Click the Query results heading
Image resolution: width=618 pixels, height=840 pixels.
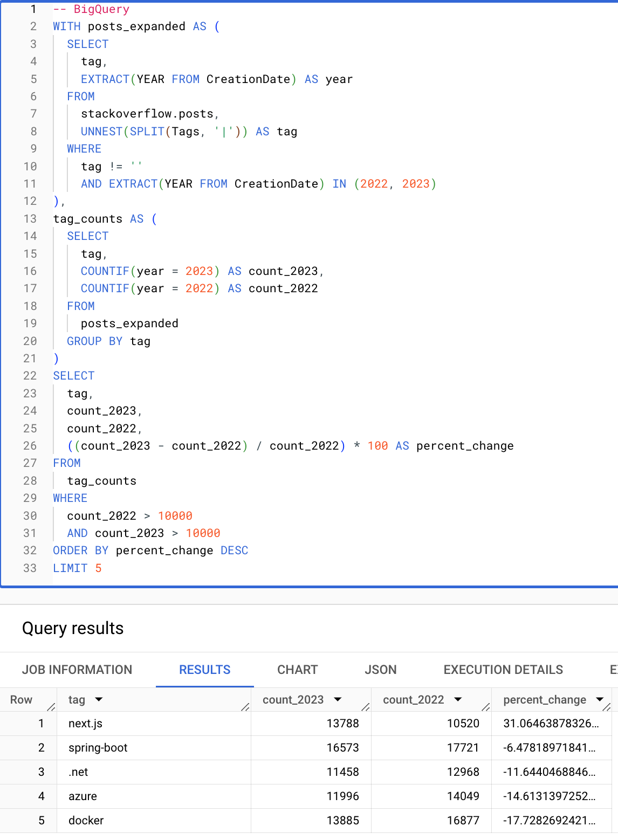point(72,628)
